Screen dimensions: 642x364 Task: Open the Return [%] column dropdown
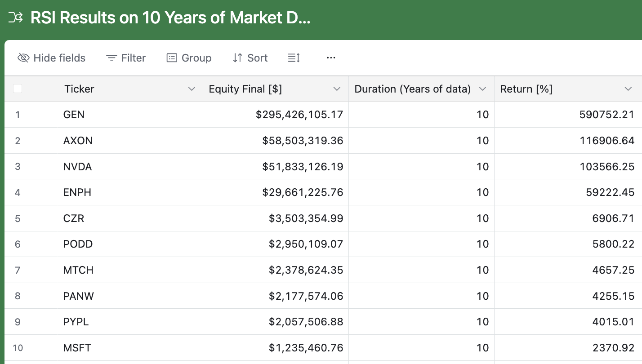628,89
